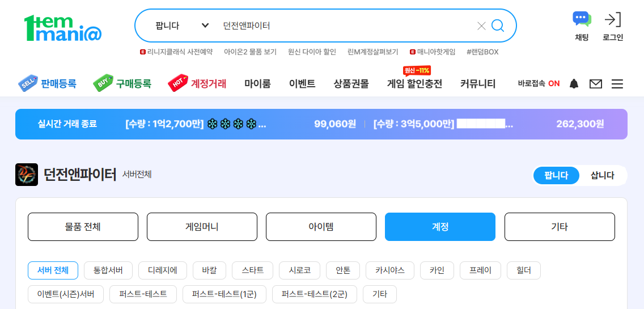Expand the 팝니다 search type dropdown
This screenshot has width=644, height=309.
click(183, 26)
